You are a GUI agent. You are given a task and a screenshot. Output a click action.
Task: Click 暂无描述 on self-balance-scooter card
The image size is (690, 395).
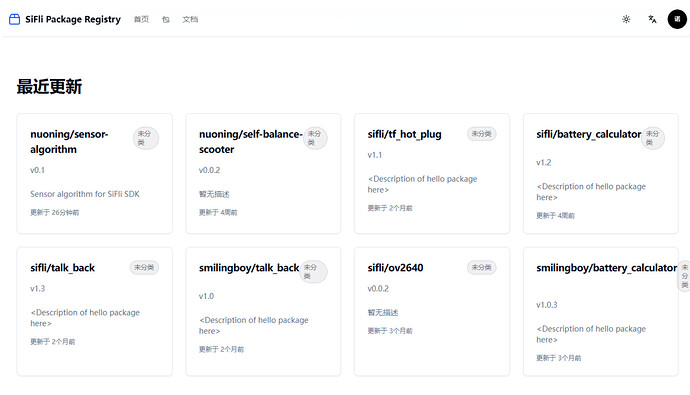pos(214,194)
